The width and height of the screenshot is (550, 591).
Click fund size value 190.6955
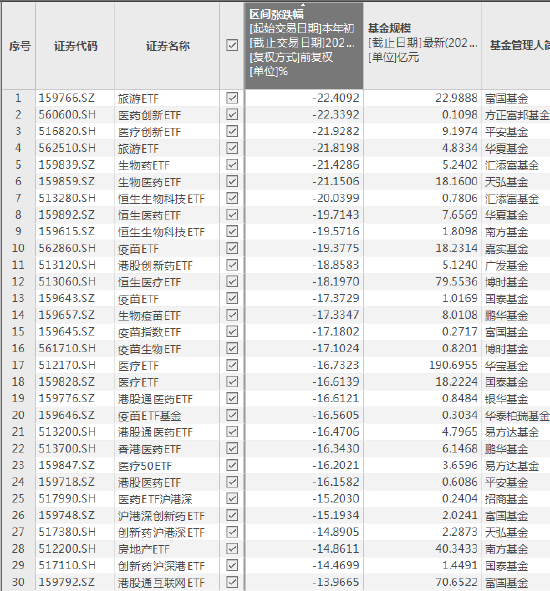[x=453, y=365]
